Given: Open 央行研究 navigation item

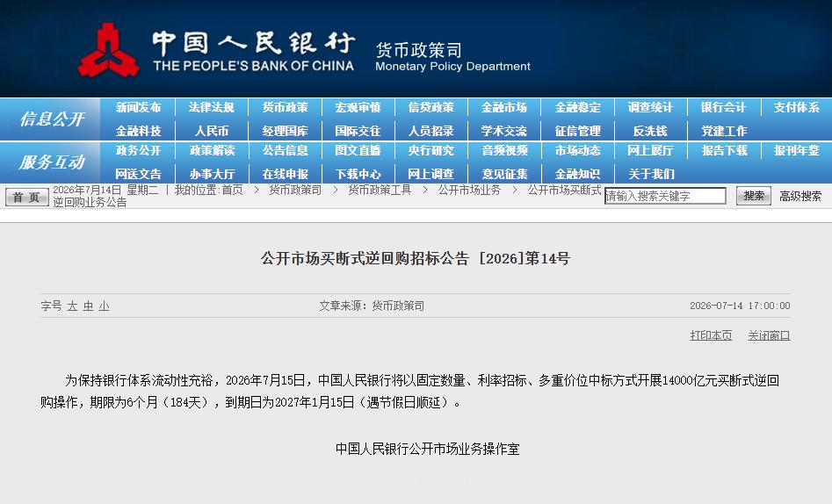Looking at the screenshot, I should click(430, 151).
